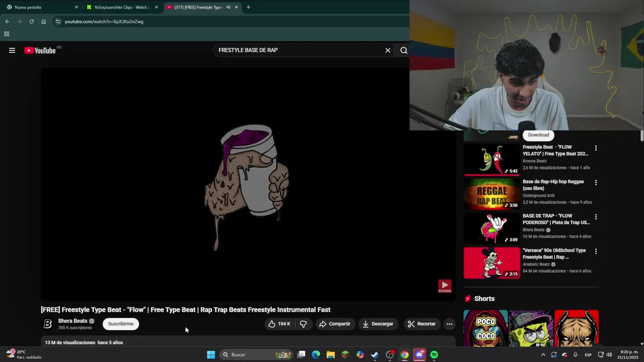644x362 pixels.
Task: Open the POCO COCO short
Action: (486, 328)
